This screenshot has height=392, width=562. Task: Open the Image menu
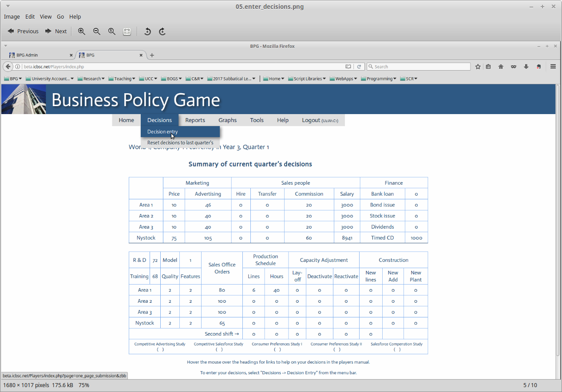(x=12, y=16)
